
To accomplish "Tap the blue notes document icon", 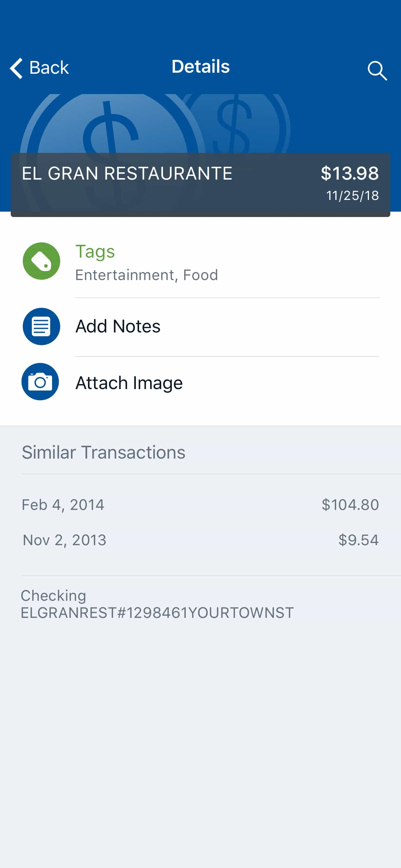I will pyautogui.click(x=41, y=326).
